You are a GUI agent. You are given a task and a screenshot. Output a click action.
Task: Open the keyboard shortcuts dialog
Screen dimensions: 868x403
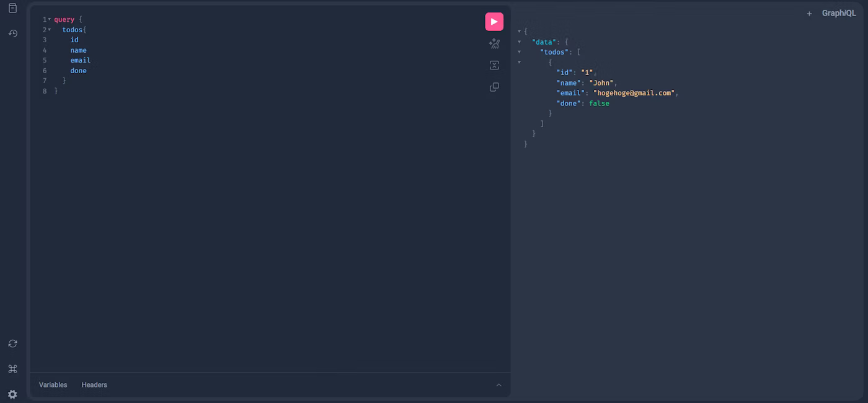click(x=12, y=369)
